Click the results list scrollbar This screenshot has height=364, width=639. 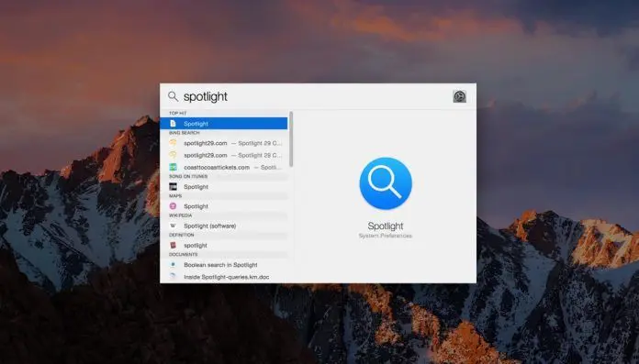[291, 138]
